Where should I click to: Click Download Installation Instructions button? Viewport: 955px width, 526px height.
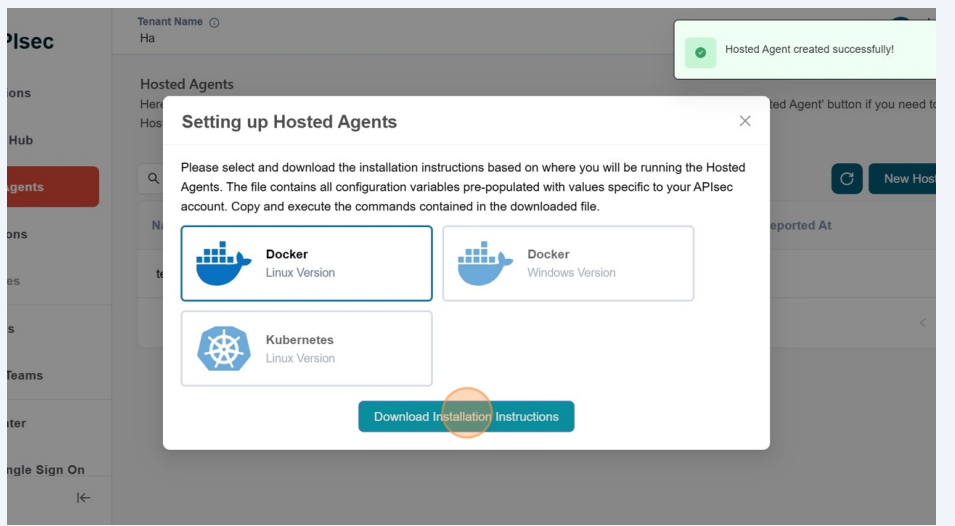tap(466, 416)
